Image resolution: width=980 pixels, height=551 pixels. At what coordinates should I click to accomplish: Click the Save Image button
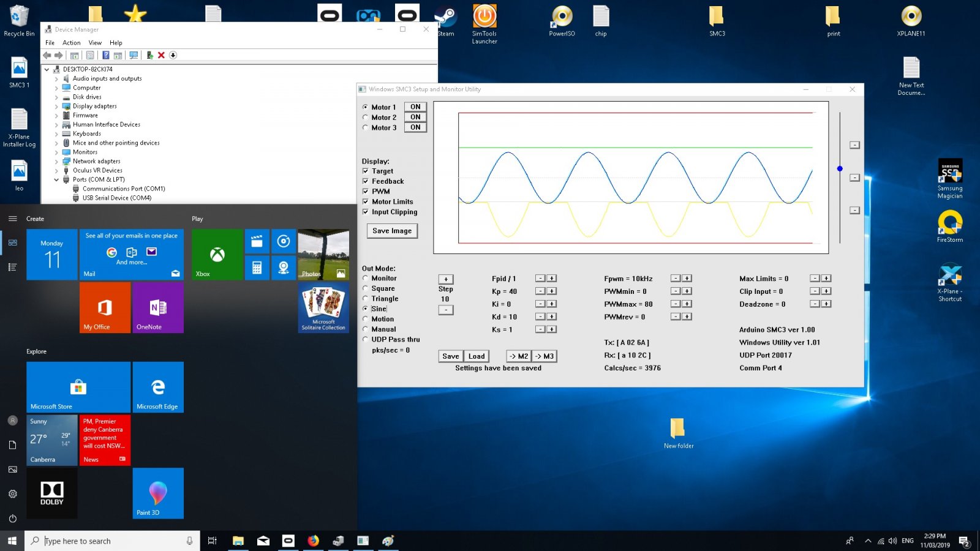(392, 231)
